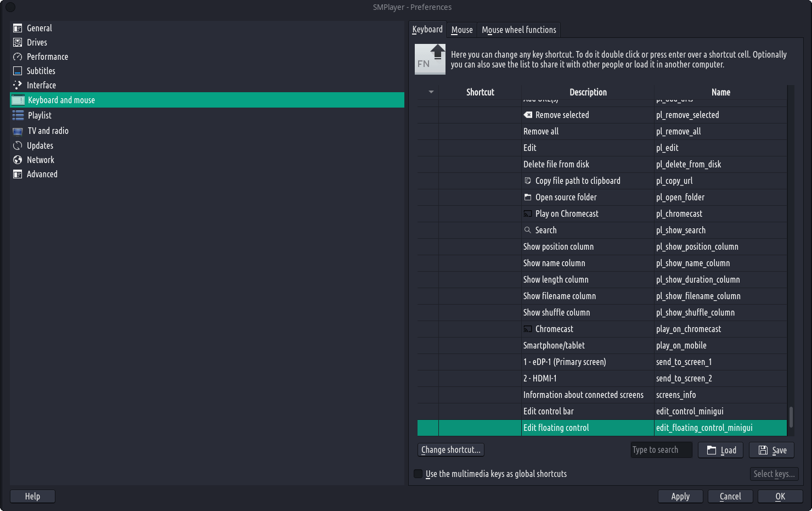This screenshot has width=812, height=511.
Task: Select the Show filename column row
Action: (602, 296)
